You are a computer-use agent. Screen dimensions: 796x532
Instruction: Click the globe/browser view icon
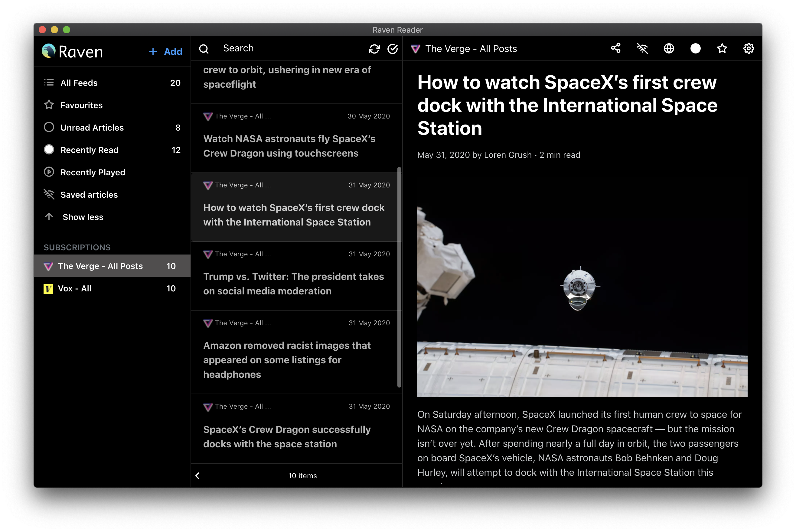668,48
